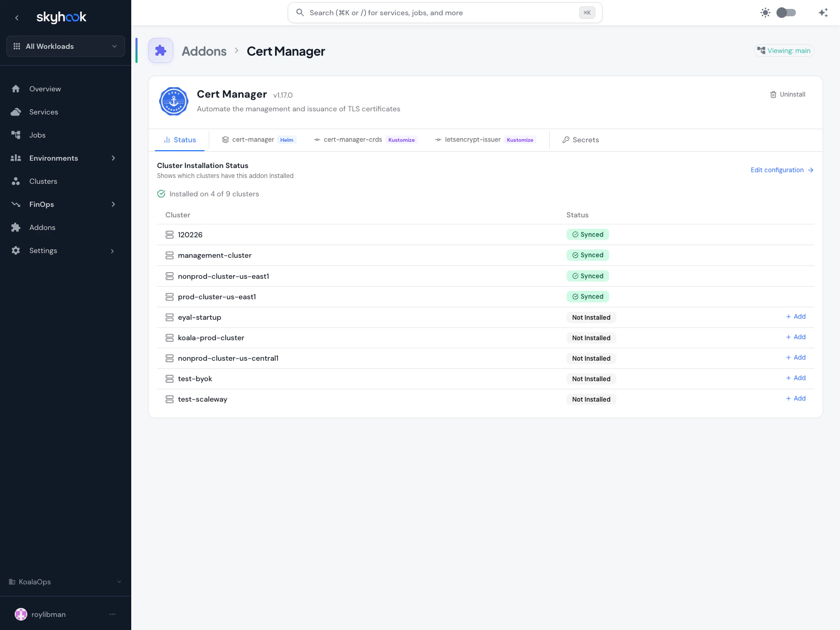The height and width of the screenshot is (630, 840).
Task: Click the Cert Manager anchor logo
Action: (x=173, y=101)
